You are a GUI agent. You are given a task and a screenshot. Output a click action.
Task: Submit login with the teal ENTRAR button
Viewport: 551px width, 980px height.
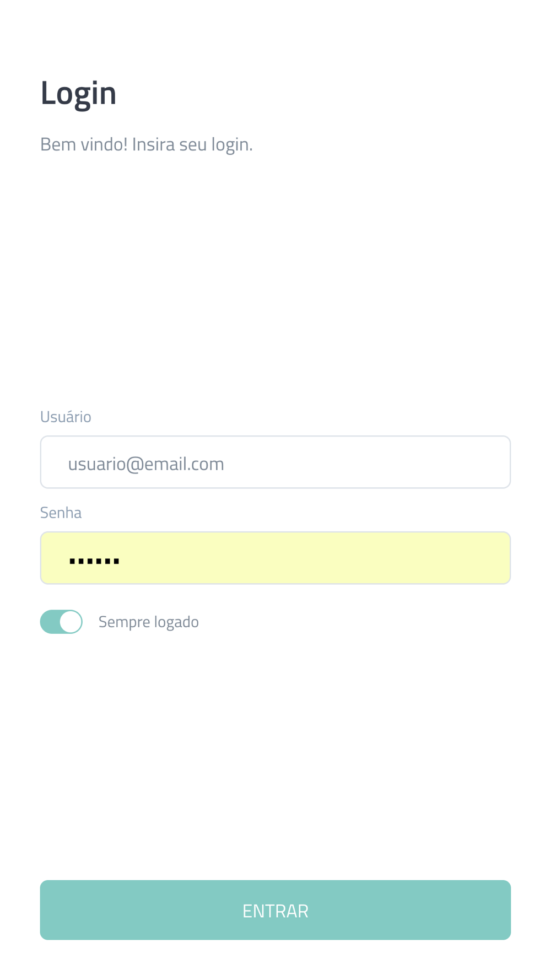(275, 910)
